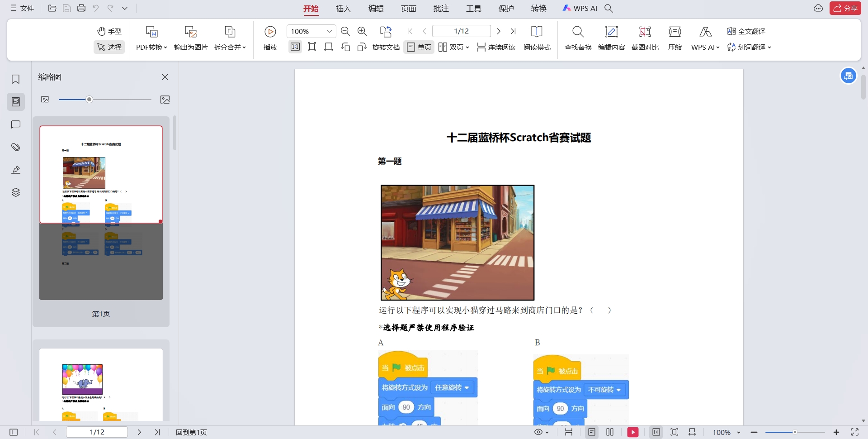
Task: Rotate the view clockwise
Action: click(362, 47)
